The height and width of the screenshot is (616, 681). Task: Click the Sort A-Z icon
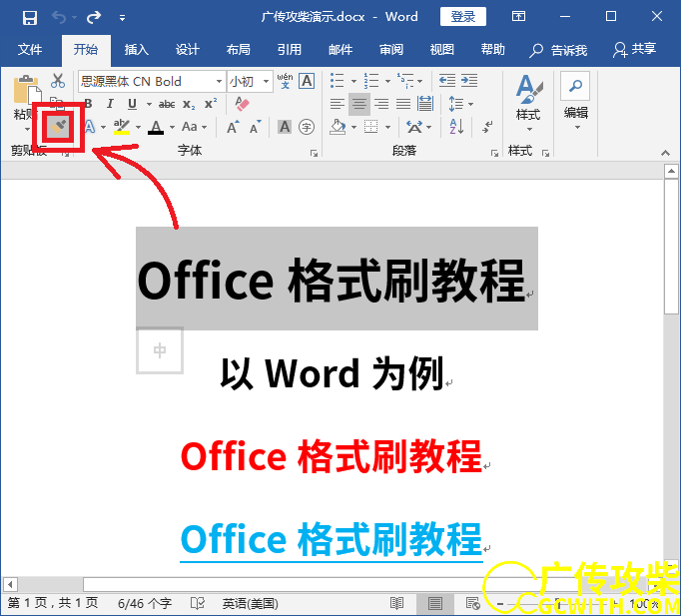coord(456,127)
